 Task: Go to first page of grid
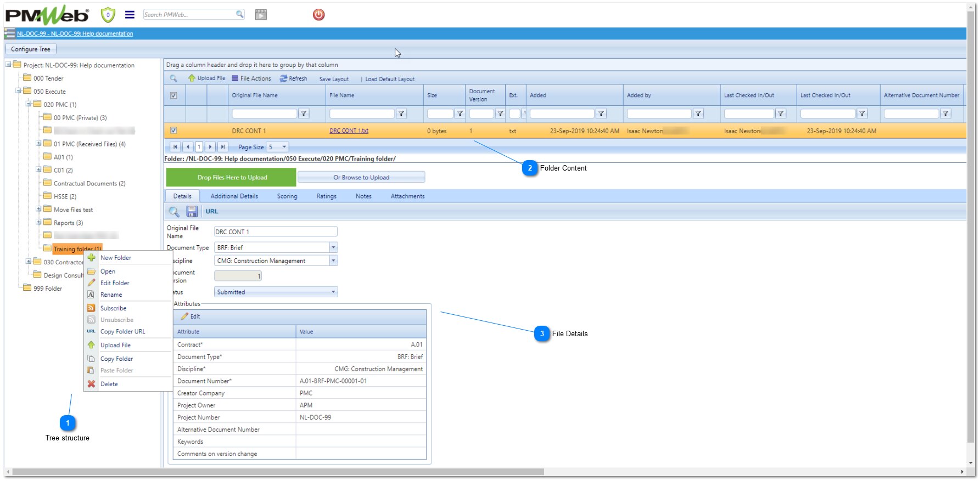point(175,147)
